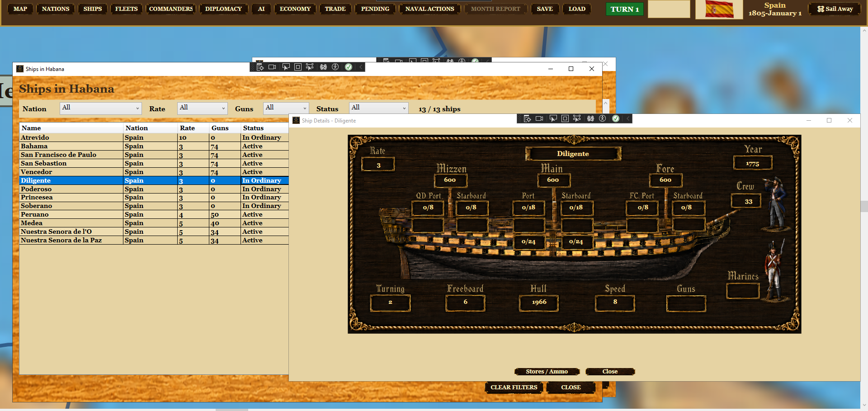Select Nuestra Senora de la Paz row
868x411 pixels.
pyautogui.click(x=154, y=240)
